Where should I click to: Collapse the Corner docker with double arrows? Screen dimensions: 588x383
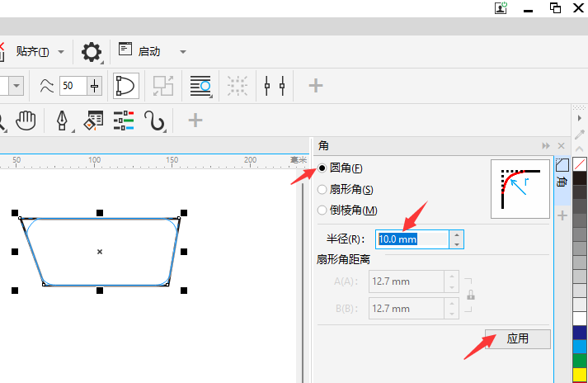coord(546,146)
